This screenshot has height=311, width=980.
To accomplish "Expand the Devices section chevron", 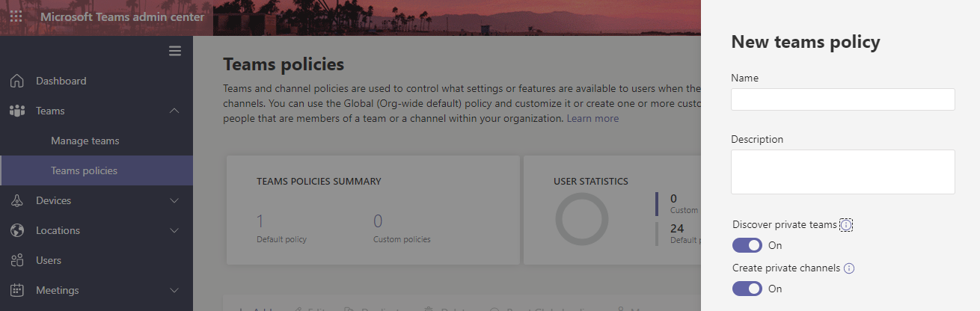I will point(174,200).
